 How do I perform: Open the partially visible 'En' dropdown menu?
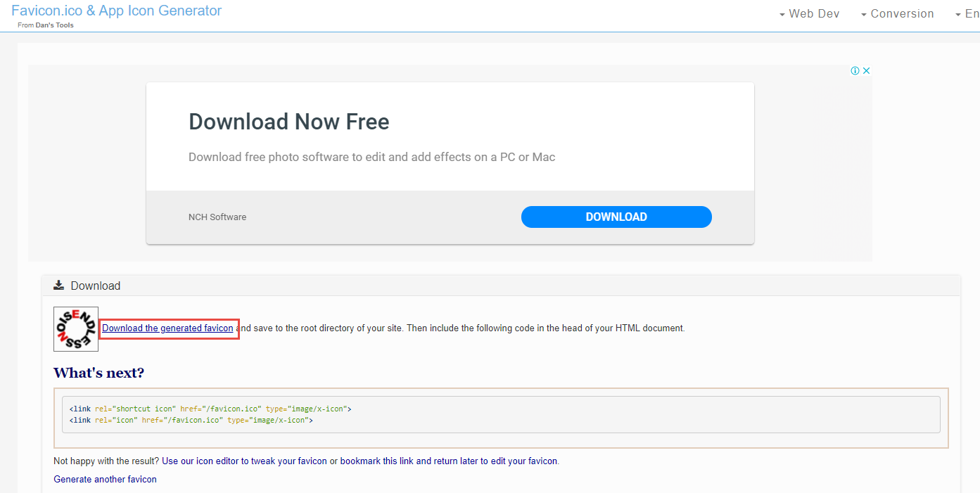(x=967, y=14)
